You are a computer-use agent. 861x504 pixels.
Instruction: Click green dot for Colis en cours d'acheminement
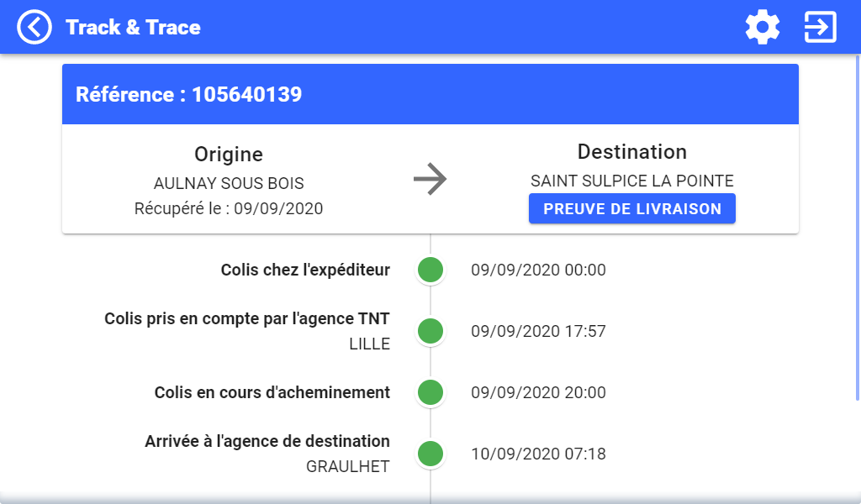[x=430, y=392]
